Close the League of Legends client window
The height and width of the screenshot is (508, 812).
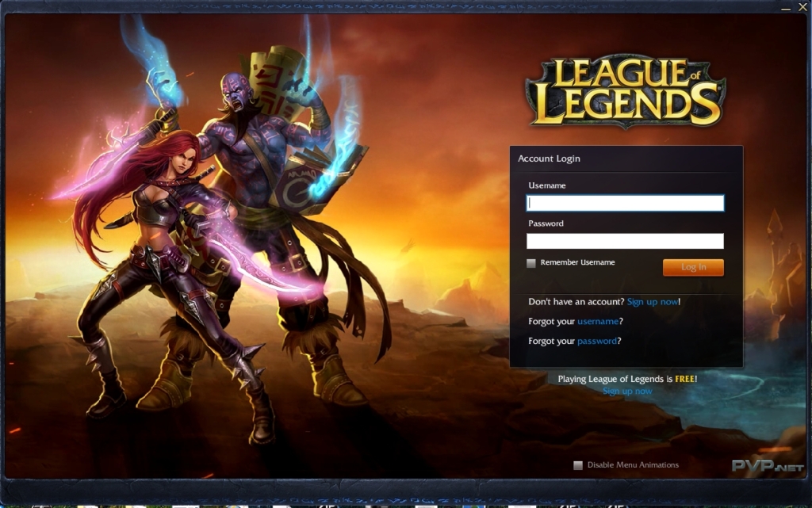coord(802,6)
